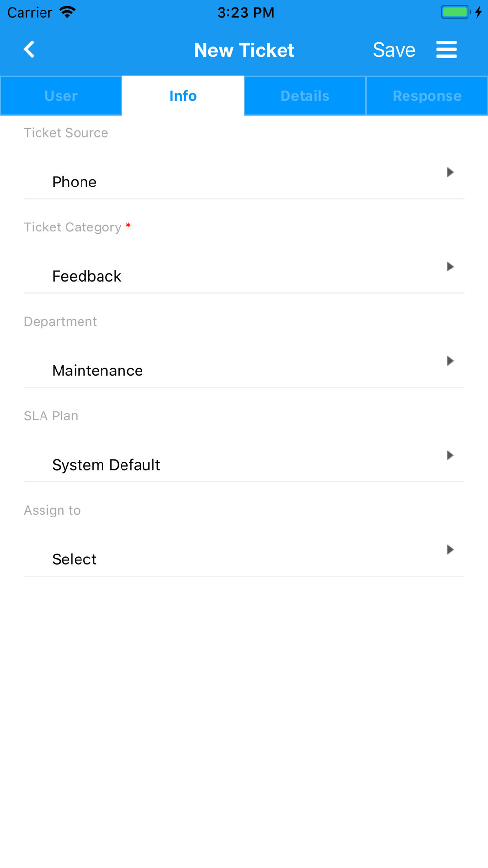Expand the Ticket Source arrow
The width and height of the screenshot is (488, 868).
(x=450, y=172)
